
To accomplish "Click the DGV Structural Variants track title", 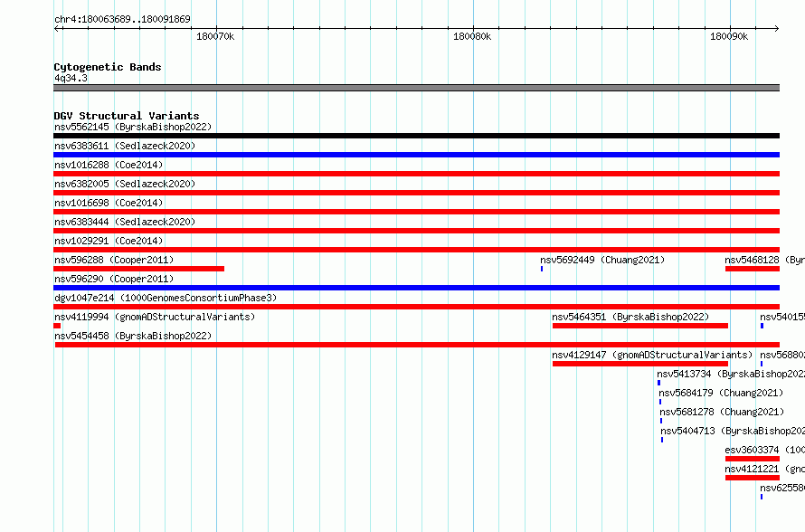I will pos(127,116).
